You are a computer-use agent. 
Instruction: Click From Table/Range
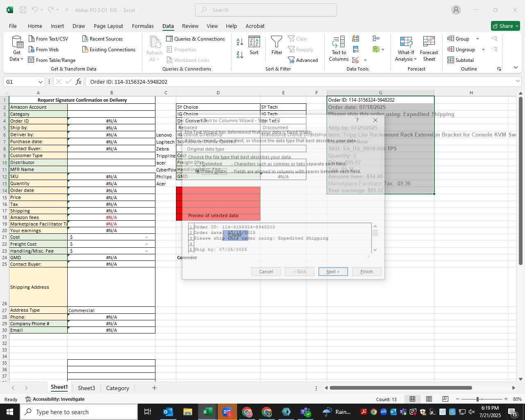point(52,60)
